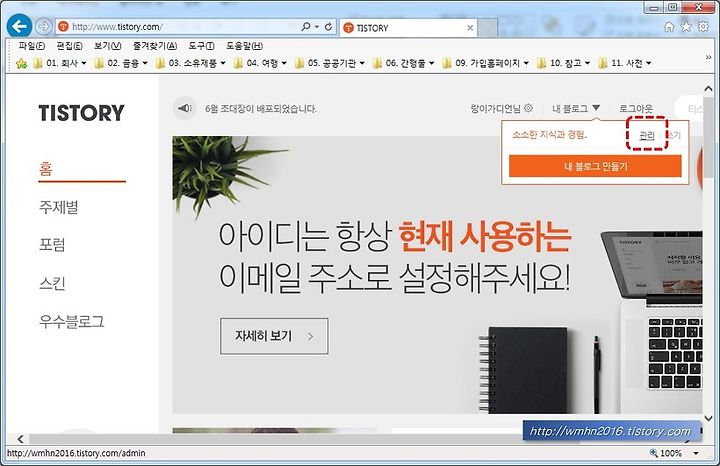
Task: Open the zoom level 100% dropdown arrow
Action: (x=696, y=453)
